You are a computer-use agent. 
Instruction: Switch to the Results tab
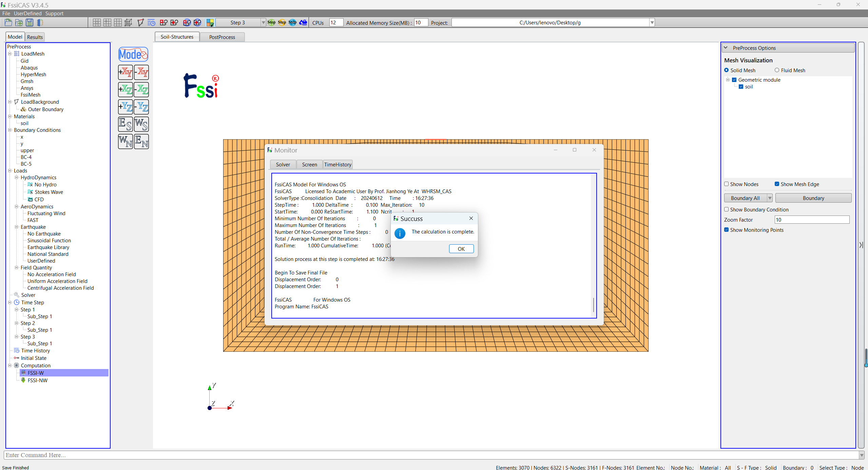coord(35,37)
